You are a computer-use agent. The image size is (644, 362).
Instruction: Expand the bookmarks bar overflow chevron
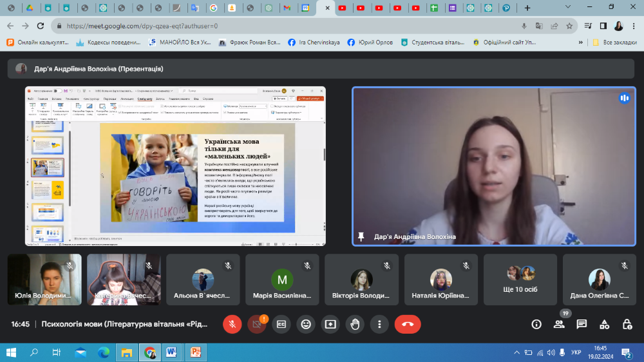pyautogui.click(x=582, y=42)
